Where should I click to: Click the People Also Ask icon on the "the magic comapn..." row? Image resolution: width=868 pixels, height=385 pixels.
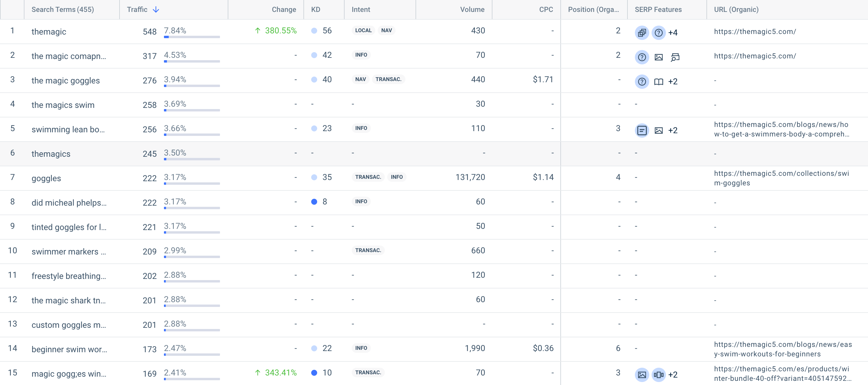(642, 57)
